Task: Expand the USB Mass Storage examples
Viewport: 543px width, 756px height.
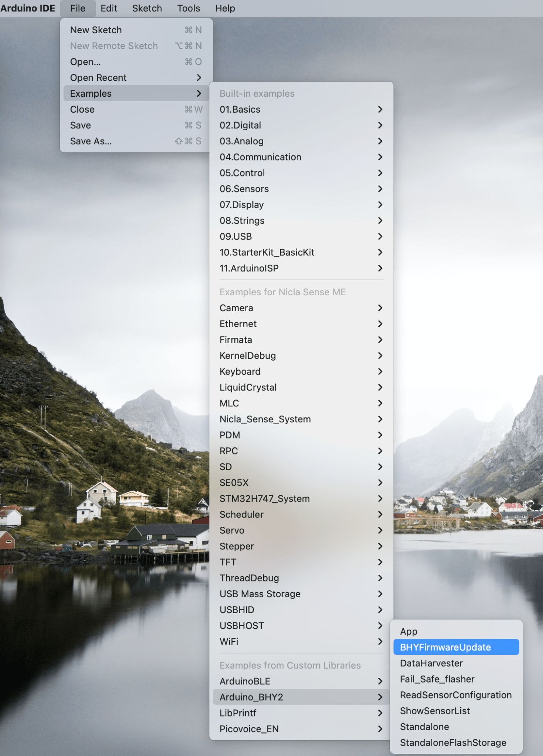Action: 301,594
